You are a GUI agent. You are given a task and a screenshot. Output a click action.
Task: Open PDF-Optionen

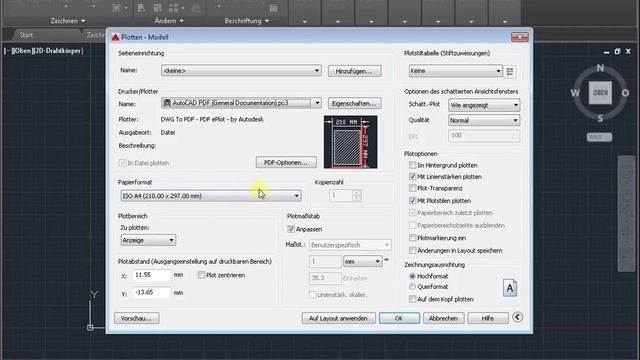tap(286, 162)
